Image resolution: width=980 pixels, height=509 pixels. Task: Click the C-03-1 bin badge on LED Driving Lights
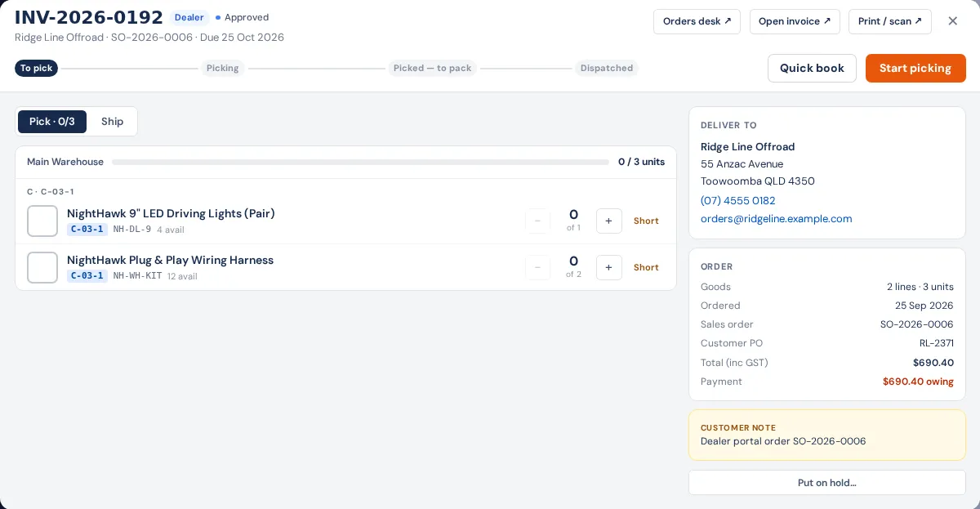(87, 230)
